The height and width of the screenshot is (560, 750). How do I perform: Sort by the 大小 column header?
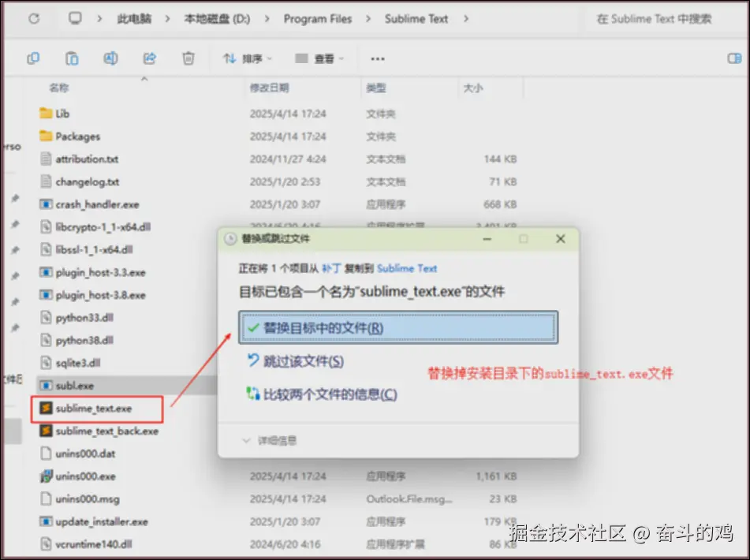click(x=473, y=88)
